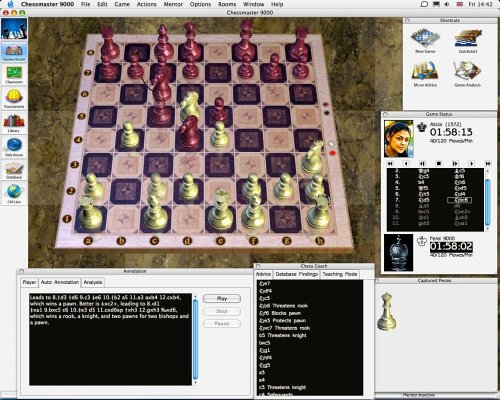Step forward one move
The image size is (500, 400).
point(471,164)
